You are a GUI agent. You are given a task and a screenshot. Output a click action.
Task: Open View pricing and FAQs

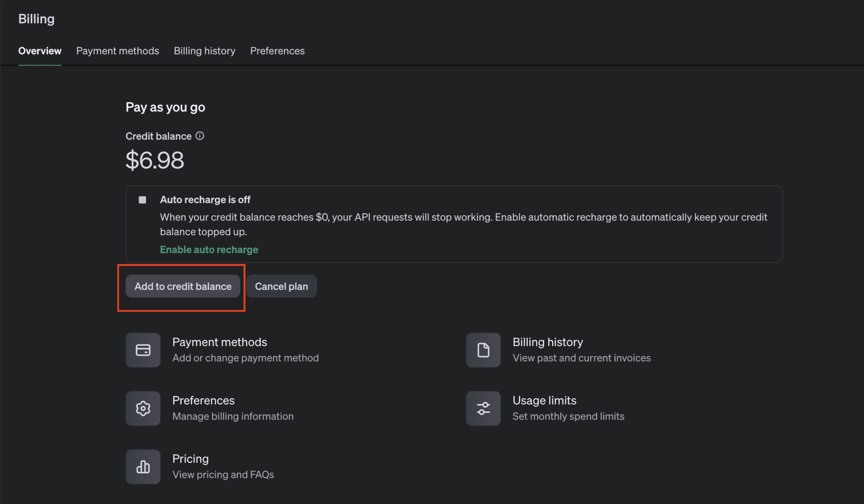[x=223, y=475]
